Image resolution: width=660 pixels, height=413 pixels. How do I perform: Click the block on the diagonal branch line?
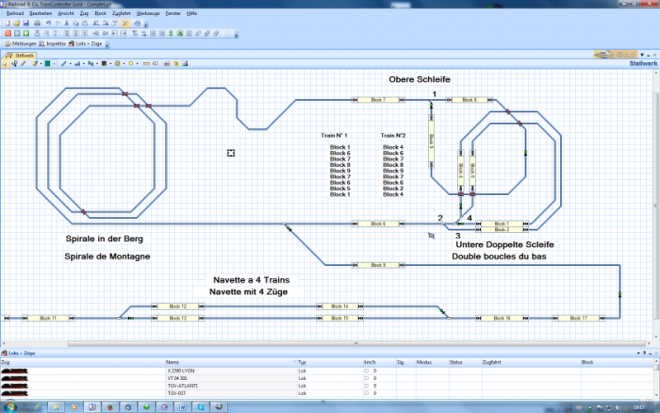(378, 265)
